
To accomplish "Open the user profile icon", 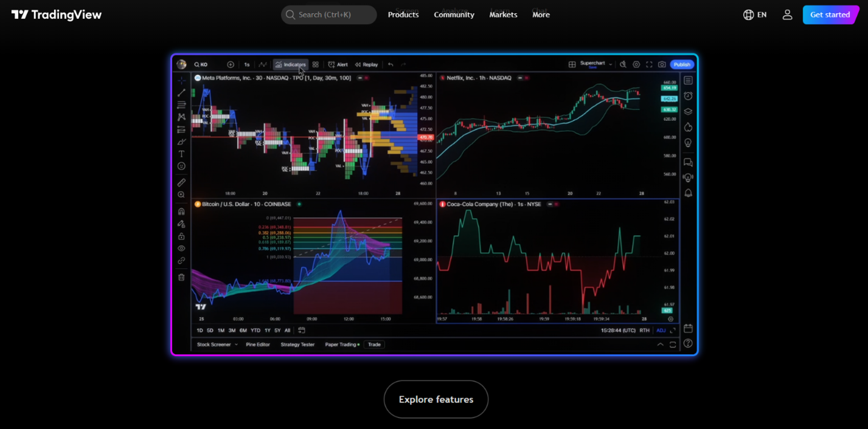I will [x=787, y=15].
